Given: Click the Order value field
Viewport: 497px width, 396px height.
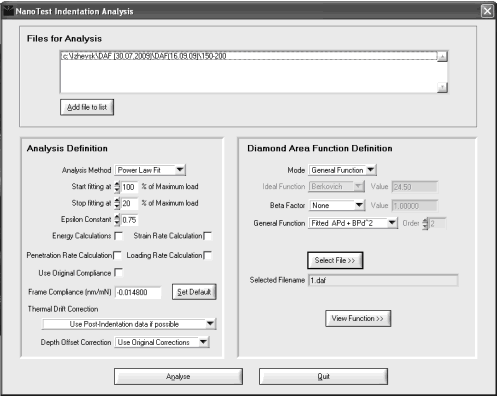Looking at the screenshot, I should click(437, 223).
